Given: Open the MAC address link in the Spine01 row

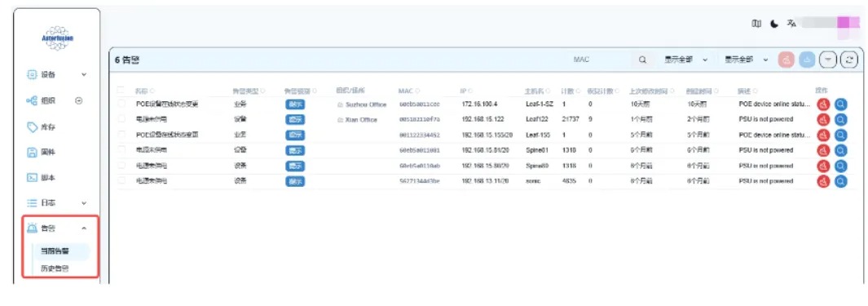Looking at the screenshot, I should [420, 150].
